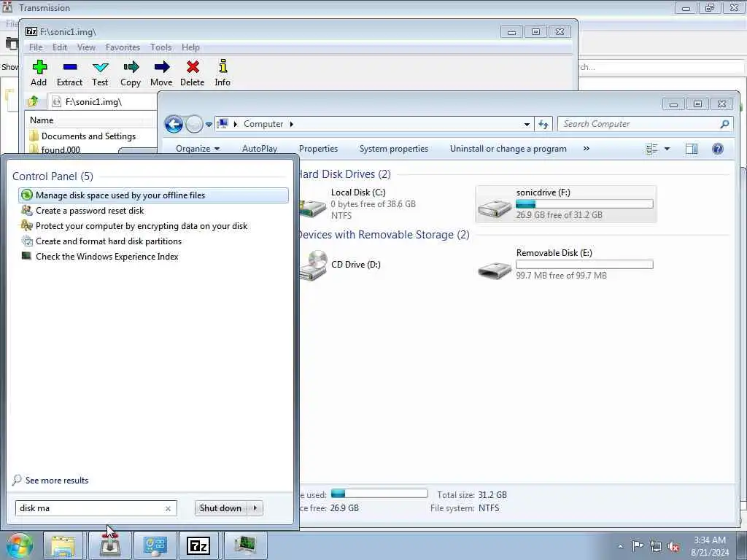Click the space used bar in details pane
Viewport: 747px width, 560px height.
[x=379, y=494]
